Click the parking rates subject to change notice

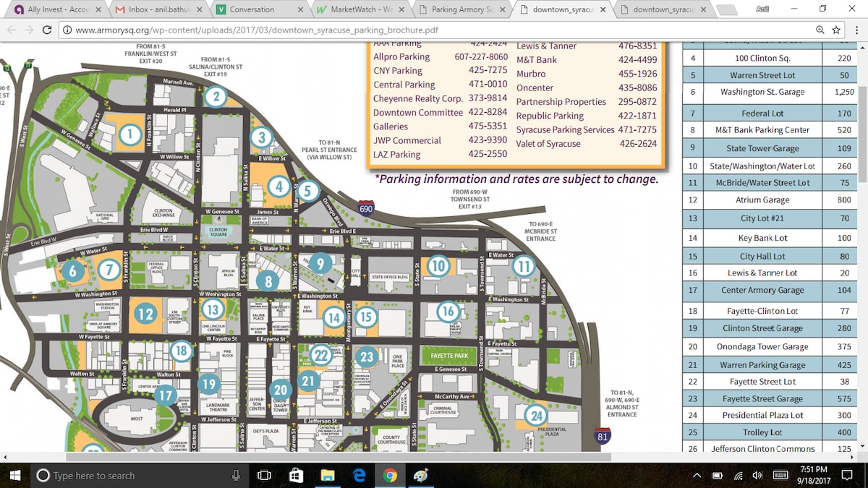pyautogui.click(x=516, y=179)
